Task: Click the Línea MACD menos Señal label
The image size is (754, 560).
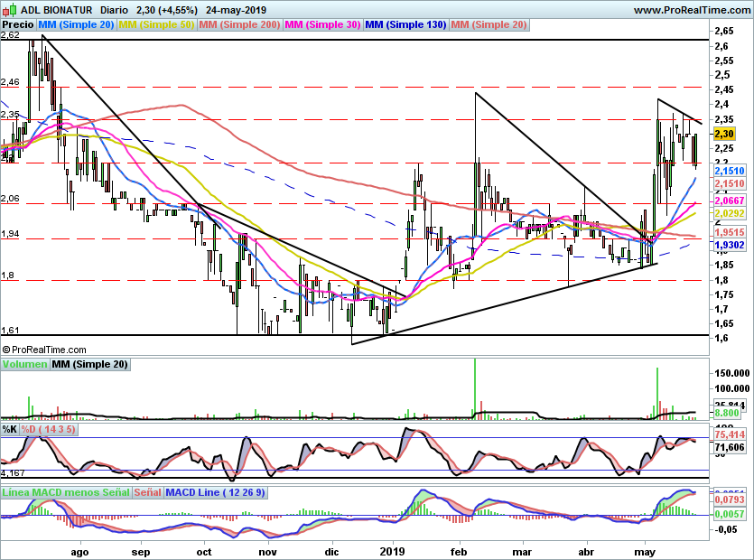Action: click(66, 492)
